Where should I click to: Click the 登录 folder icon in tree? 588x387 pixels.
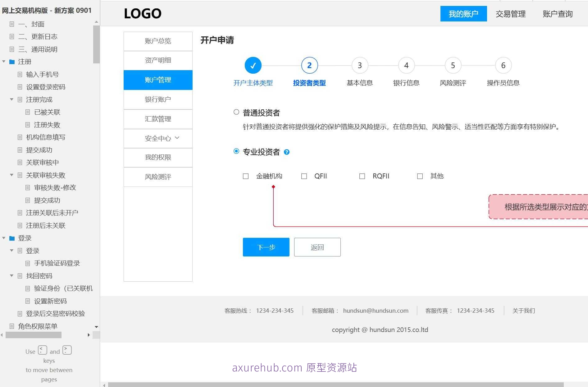(x=12, y=238)
